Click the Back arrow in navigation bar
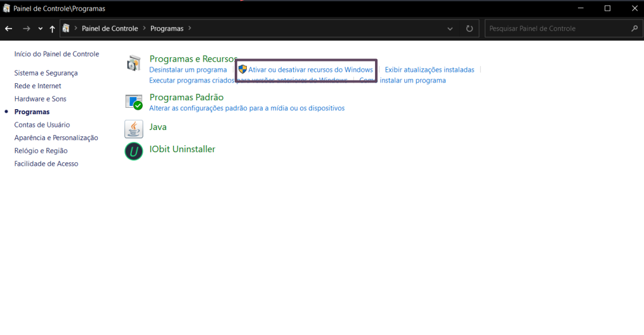The width and height of the screenshot is (644, 335). pos(9,29)
